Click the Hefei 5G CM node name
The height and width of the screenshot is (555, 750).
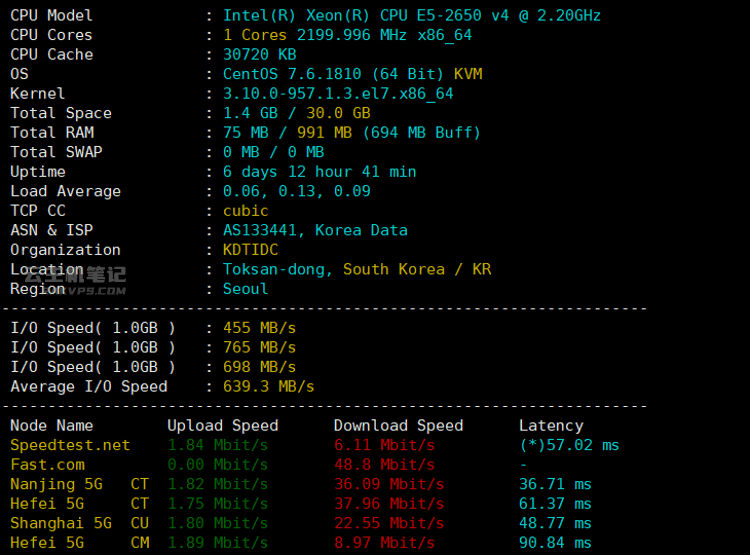(79, 543)
